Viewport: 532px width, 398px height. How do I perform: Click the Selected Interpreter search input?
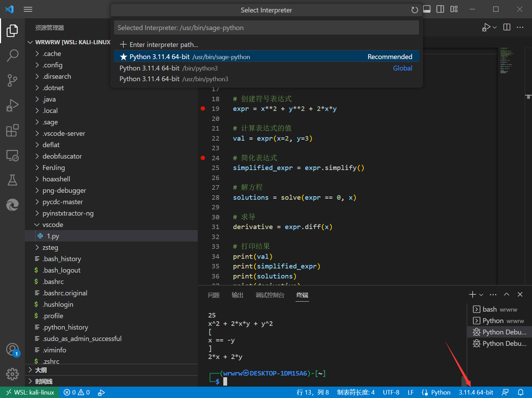(266, 28)
